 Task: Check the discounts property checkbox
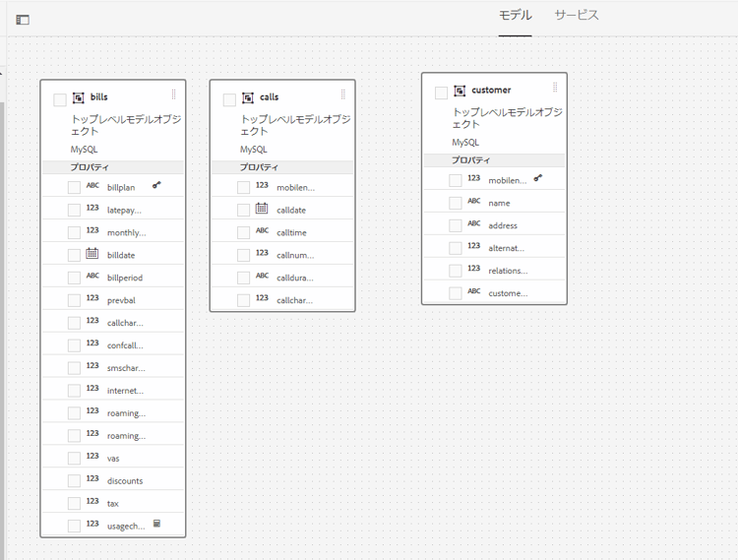74,481
